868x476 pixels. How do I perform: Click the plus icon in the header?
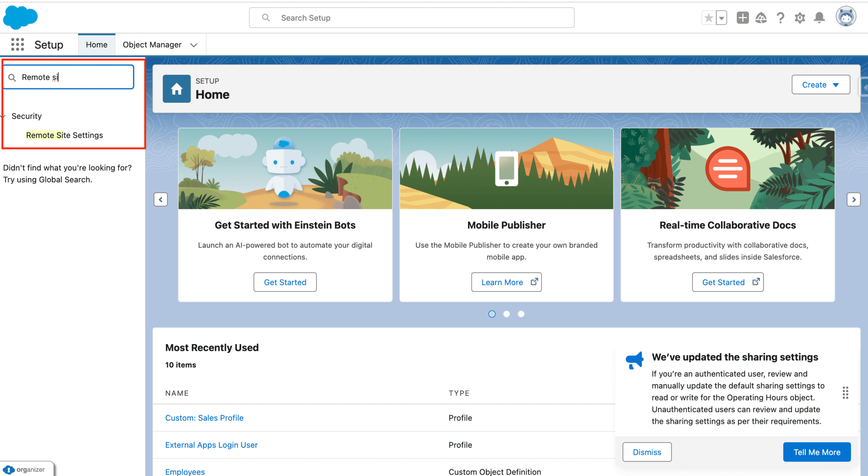[742, 17]
